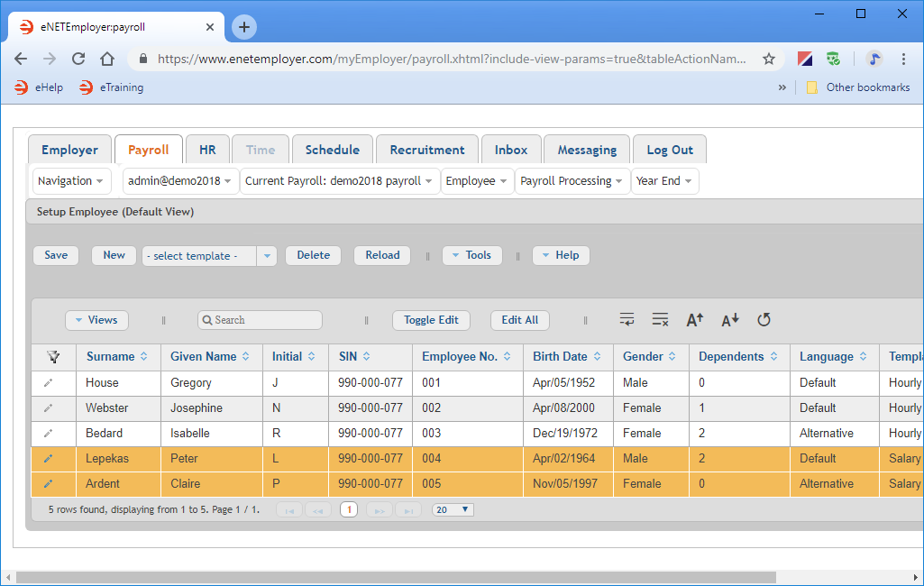The image size is (924, 586).
Task: Click the clear wrap icon with the x
Action: coord(660,320)
